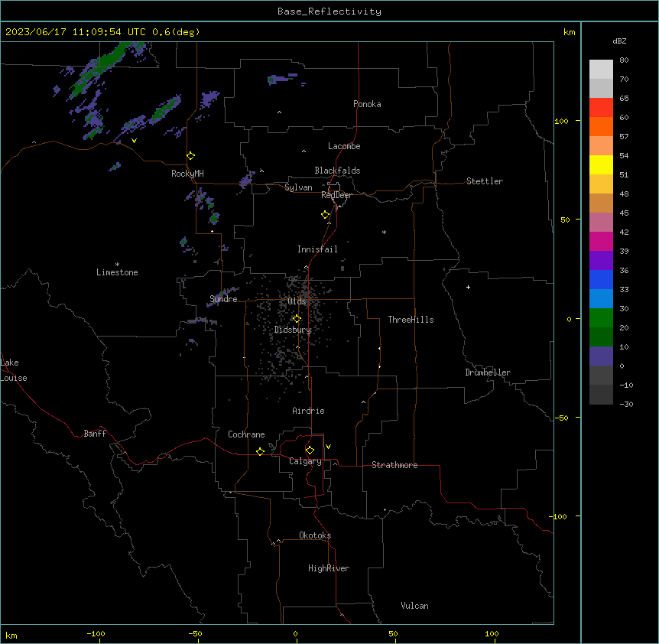Click the Ponoka city label
Screen dimensions: 659x644
click(x=367, y=104)
